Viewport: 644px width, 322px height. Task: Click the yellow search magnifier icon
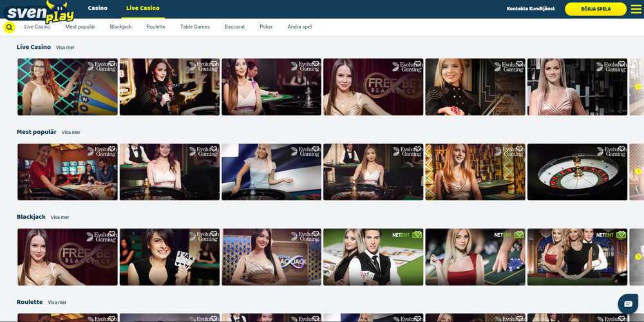tap(10, 28)
